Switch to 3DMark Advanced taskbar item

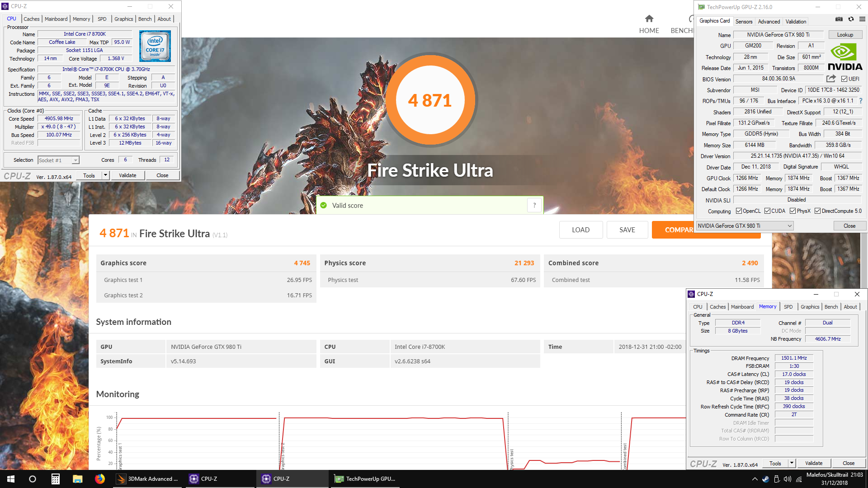click(147, 479)
